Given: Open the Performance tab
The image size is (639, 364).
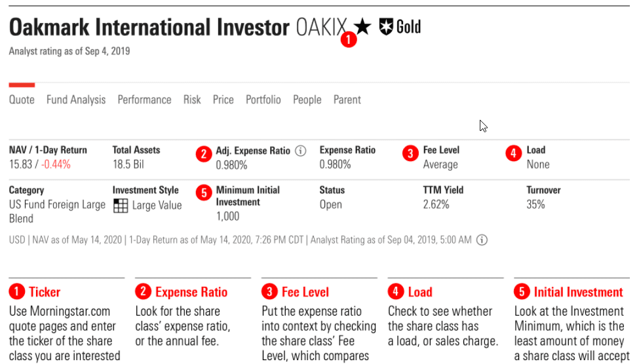Looking at the screenshot, I should coord(144,100).
